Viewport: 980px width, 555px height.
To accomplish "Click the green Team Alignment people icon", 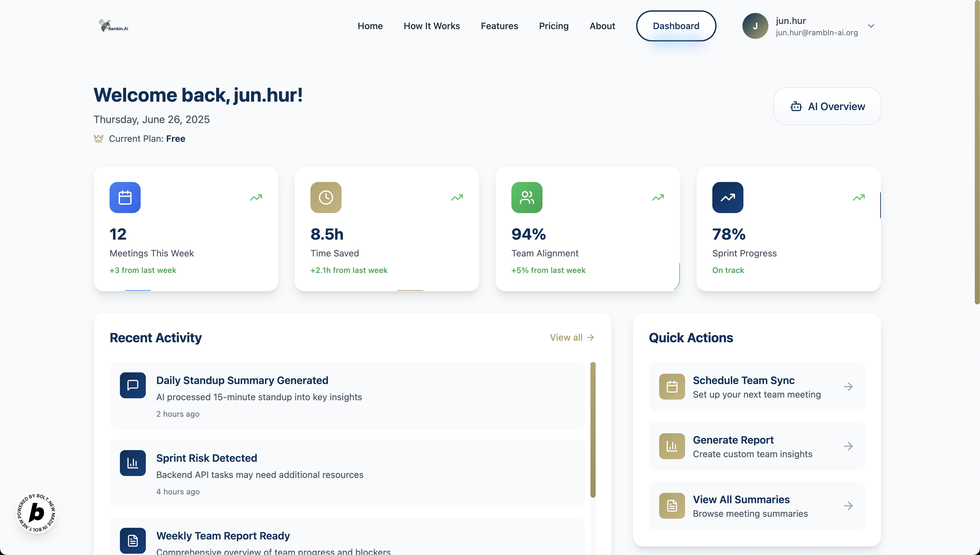I will [x=526, y=198].
